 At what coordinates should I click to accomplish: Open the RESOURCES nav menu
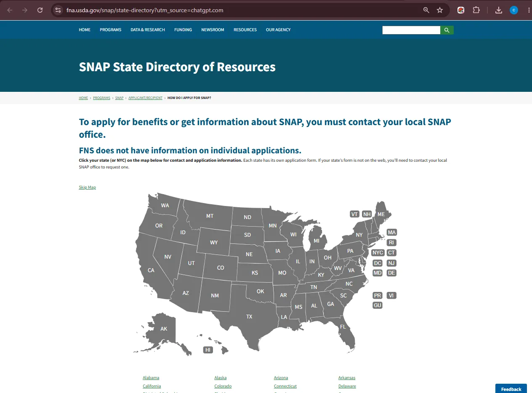pos(245,30)
